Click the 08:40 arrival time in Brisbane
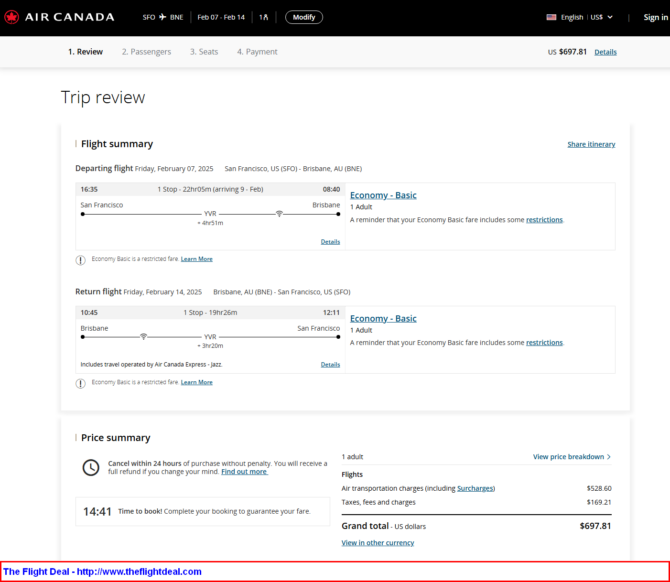Viewport: 670px width, 582px height. click(331, 189)
